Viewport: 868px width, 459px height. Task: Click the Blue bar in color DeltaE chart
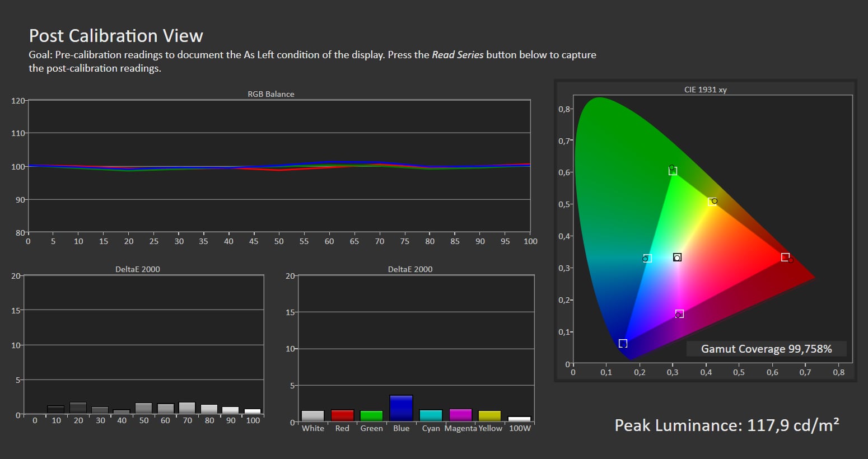pyautogui.click(x=401, y=408)
